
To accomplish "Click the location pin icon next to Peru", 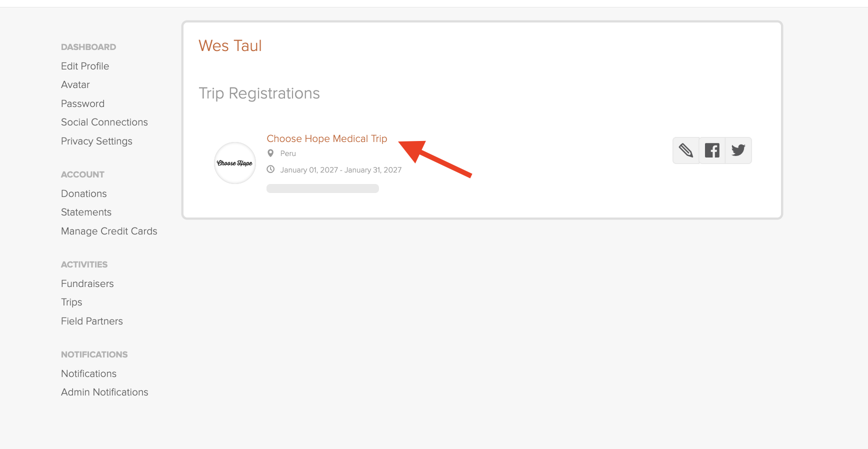I will tap(270, 153).
